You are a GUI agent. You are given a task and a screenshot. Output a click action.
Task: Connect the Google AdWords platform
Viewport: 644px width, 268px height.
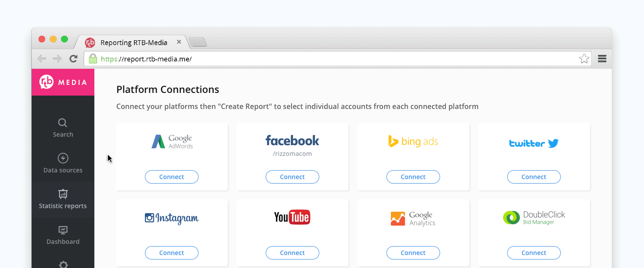pos(172,177)
